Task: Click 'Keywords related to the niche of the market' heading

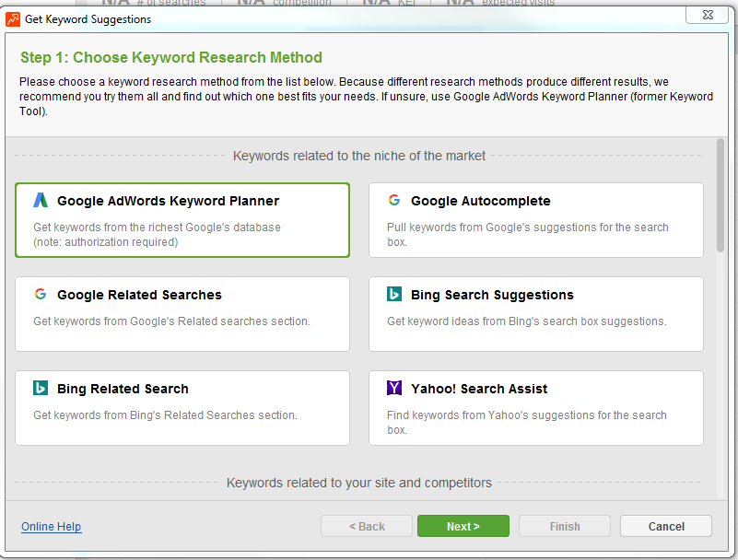Action: click(x=359, y=156)
